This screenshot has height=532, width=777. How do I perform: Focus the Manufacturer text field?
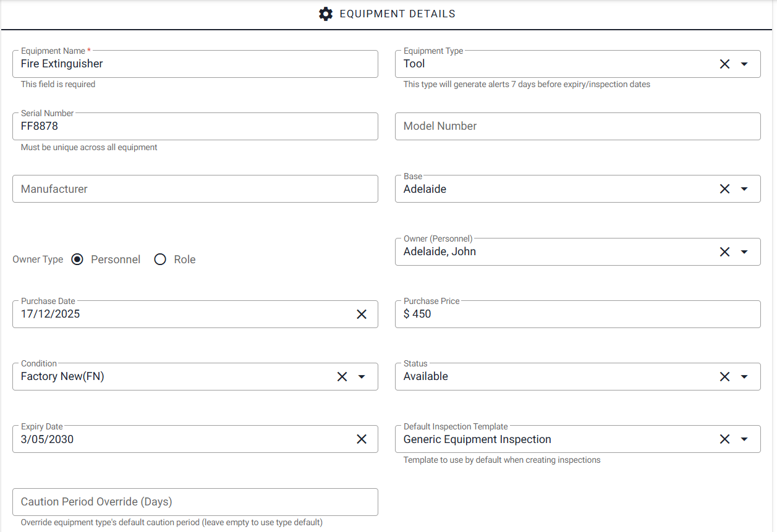click(195, 189)
